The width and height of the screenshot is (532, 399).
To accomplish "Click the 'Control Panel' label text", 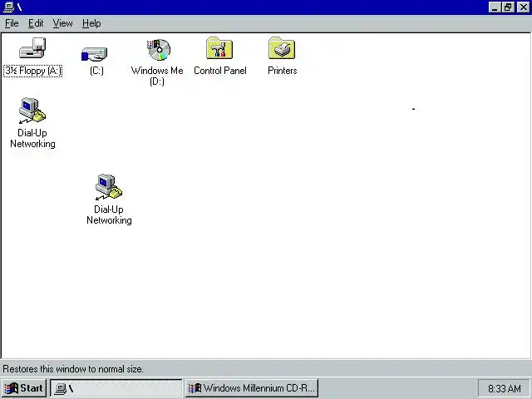I will click(220, 71).
